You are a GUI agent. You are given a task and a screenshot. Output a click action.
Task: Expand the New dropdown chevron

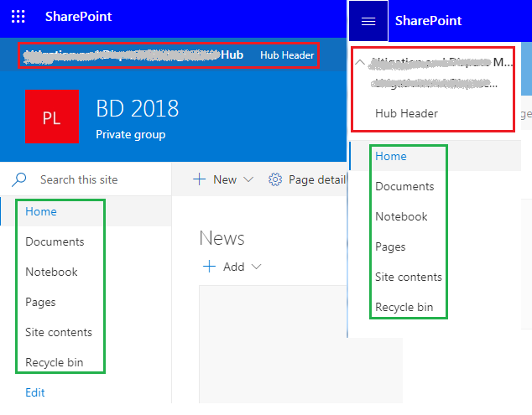(248, 179)
